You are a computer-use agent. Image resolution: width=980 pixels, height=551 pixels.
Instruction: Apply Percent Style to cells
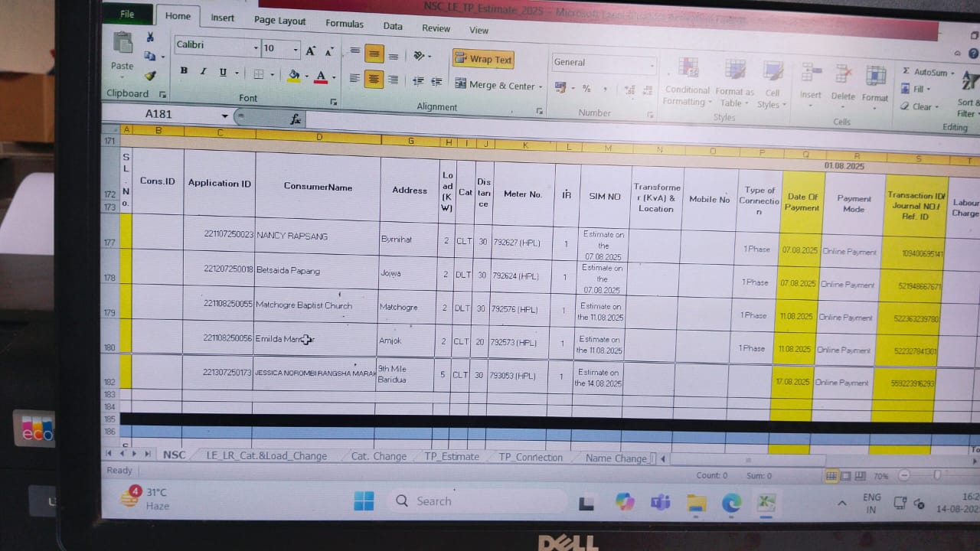click(586, 89)
